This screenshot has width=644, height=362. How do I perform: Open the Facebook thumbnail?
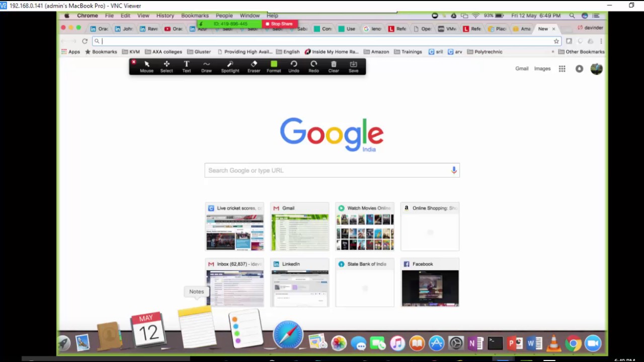point(430,283)
